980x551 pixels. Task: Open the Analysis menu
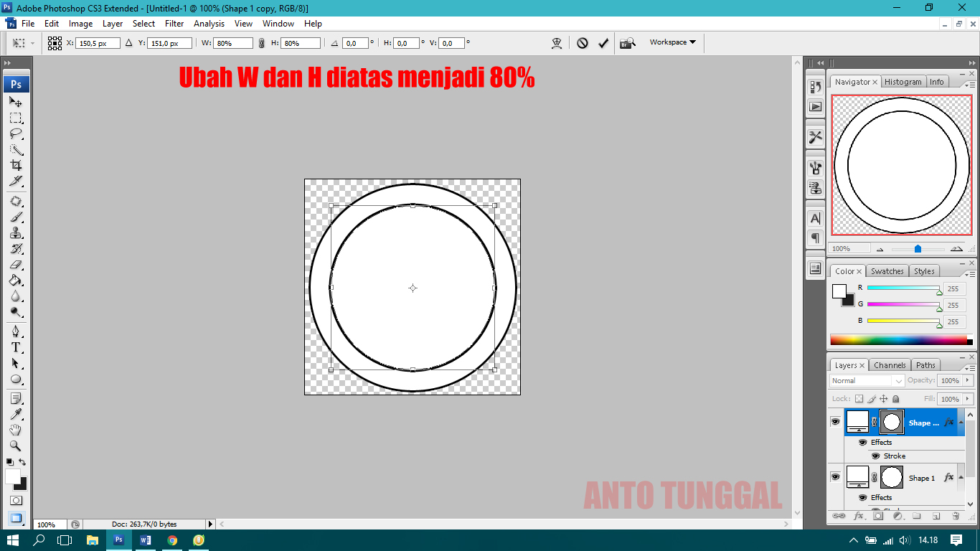pos(209,24)
